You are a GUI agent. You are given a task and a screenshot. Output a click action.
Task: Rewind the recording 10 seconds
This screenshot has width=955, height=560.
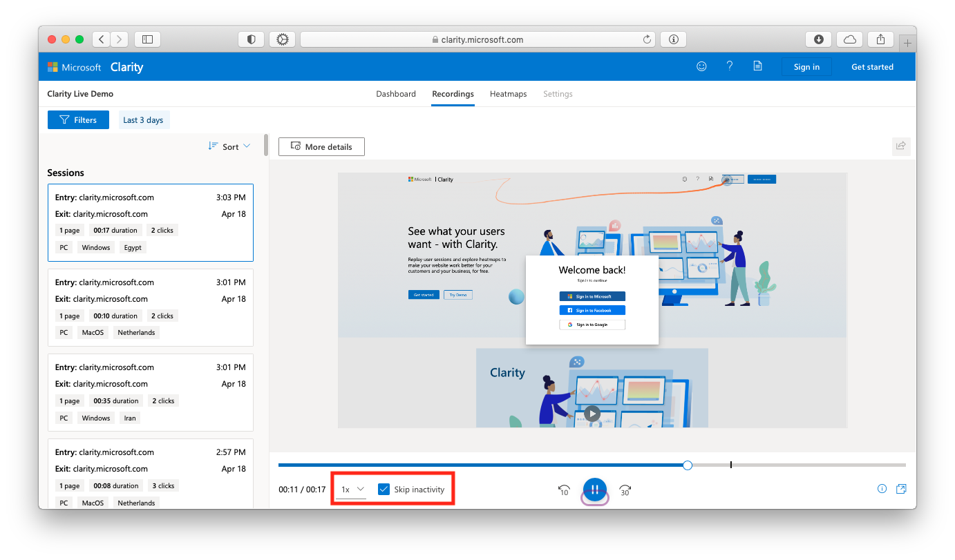[564, 490]
